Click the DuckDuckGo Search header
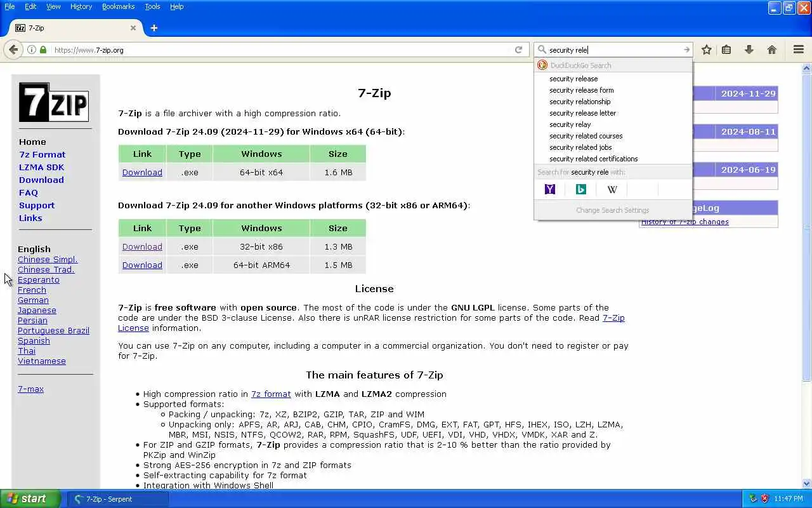This screenshot has width=812, height=508. point(613,65)
